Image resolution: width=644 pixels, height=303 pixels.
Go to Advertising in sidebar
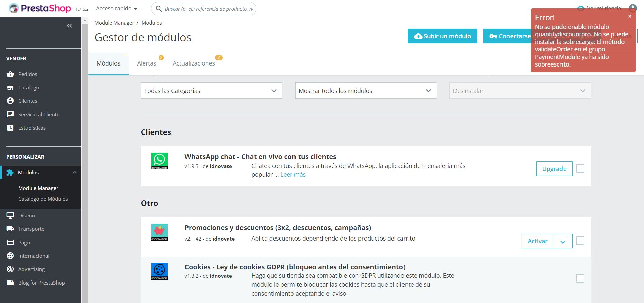pyautogui.click(x=32, y=269)
